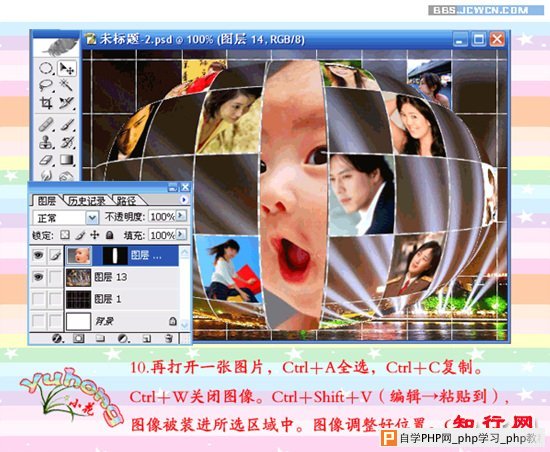Click the delete layer trash icon
This screenshot has height=452, width=550.
tap(168, 338)
